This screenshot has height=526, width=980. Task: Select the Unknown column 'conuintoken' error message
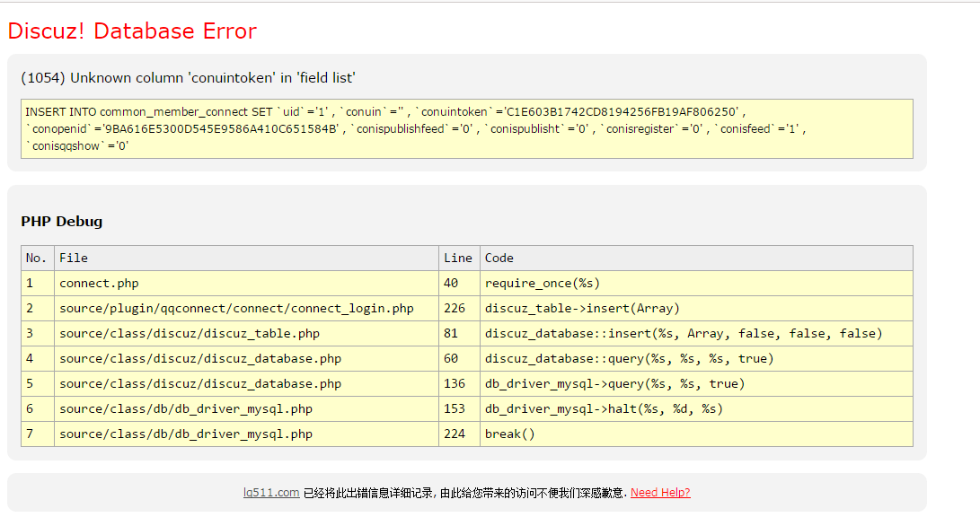tap(188, 78)
